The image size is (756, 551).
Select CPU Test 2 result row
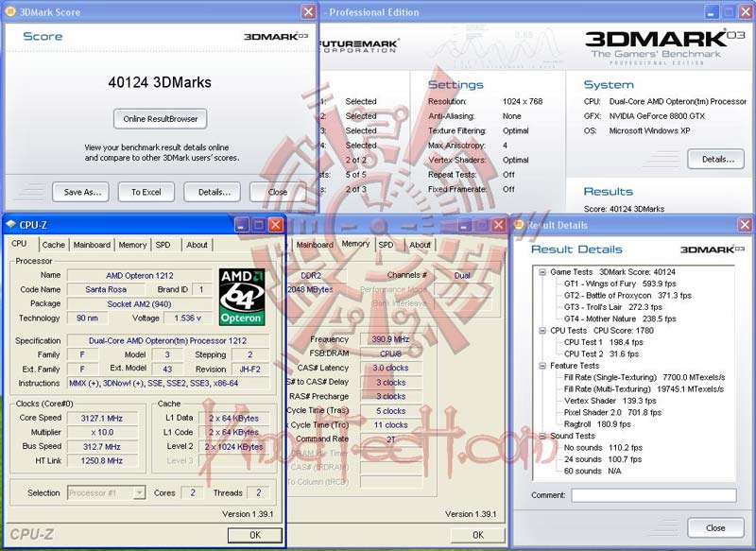pos(601,353)
